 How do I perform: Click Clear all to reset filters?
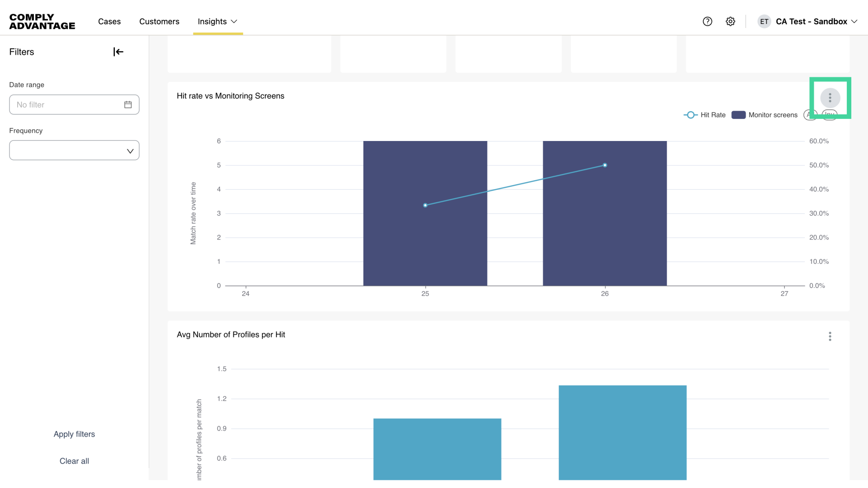[74, 461]
